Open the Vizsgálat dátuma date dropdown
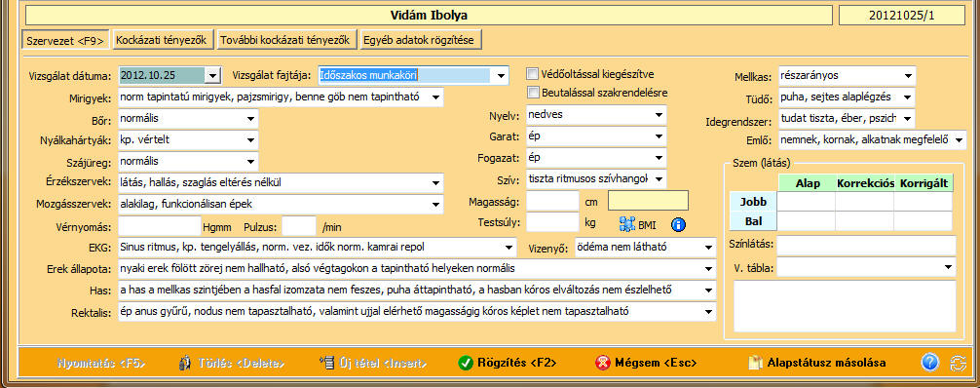Image resolution: width=980 pixels, height=388 pixels. point(213,75)
